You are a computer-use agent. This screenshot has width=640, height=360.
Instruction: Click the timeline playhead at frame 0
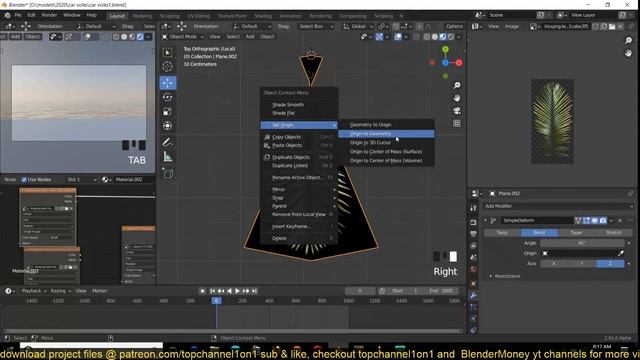216,301
